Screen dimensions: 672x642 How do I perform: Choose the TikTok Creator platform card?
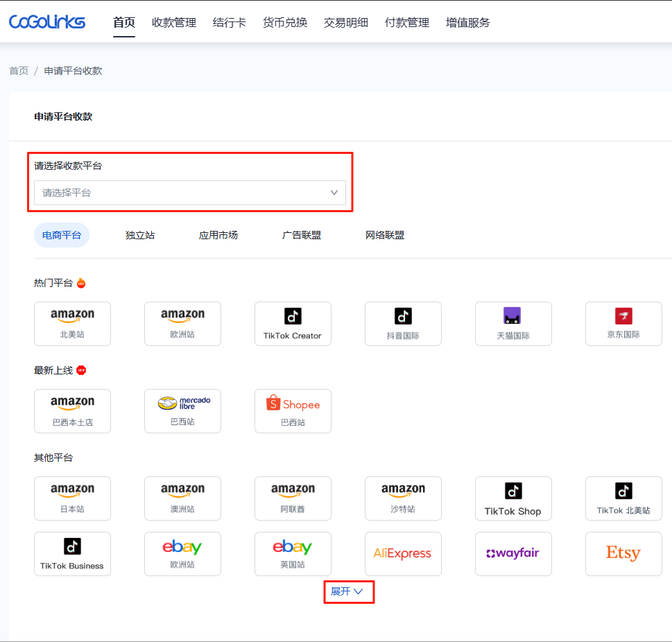point(293,324)
